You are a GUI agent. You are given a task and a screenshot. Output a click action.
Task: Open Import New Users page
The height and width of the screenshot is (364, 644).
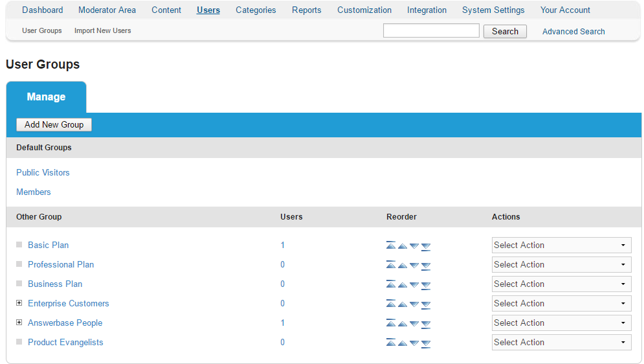click(103, 31)
